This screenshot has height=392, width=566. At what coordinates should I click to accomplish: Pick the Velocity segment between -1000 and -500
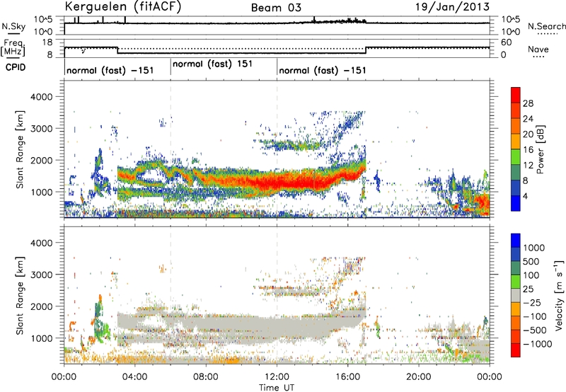pos(516,336)
